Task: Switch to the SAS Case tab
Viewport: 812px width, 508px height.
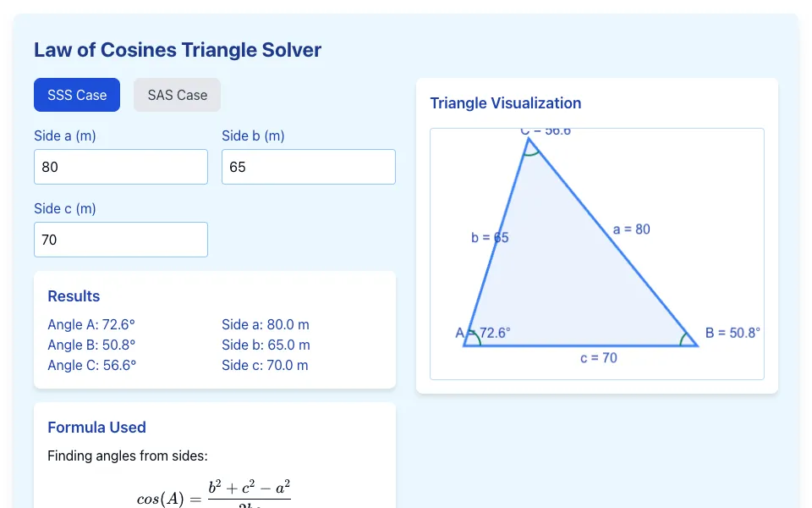Action: tap(177, 95)
